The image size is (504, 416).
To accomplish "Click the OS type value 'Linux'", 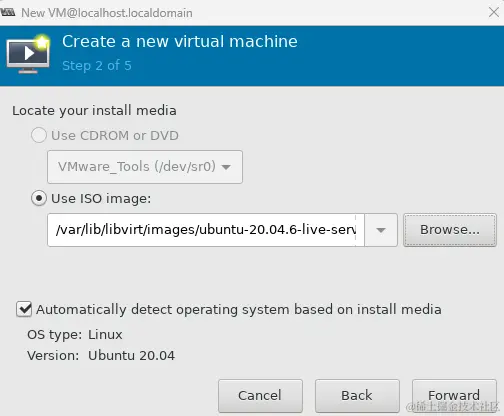I will click(105, 334).
